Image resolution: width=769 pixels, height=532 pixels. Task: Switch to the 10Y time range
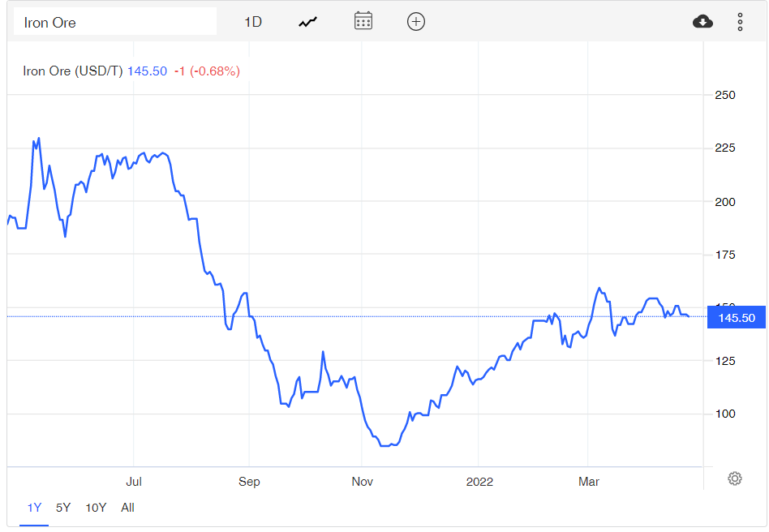coord(96,507)
